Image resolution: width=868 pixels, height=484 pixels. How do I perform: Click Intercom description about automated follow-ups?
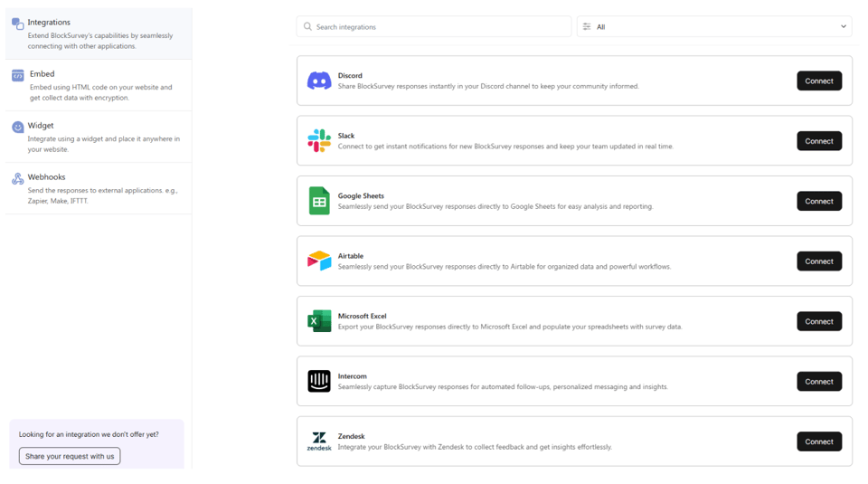click(503, 387)
